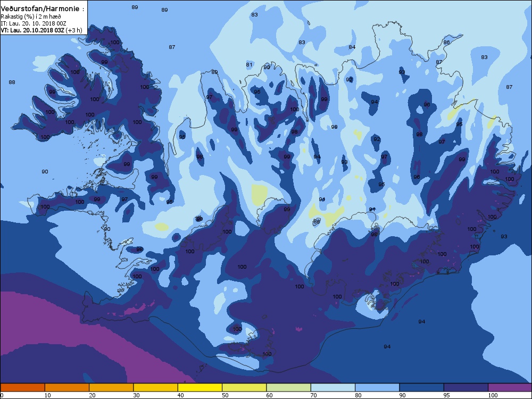This screenshot has height=399, width=532.
Task: Click the '30' legend scale label
Action: point(136,395)
